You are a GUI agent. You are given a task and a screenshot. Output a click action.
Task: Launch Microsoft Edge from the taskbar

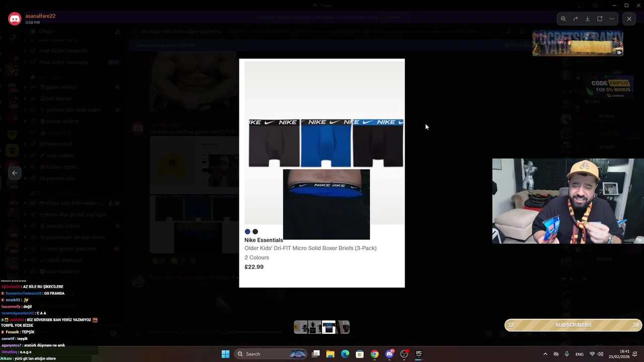pos(345,354)
